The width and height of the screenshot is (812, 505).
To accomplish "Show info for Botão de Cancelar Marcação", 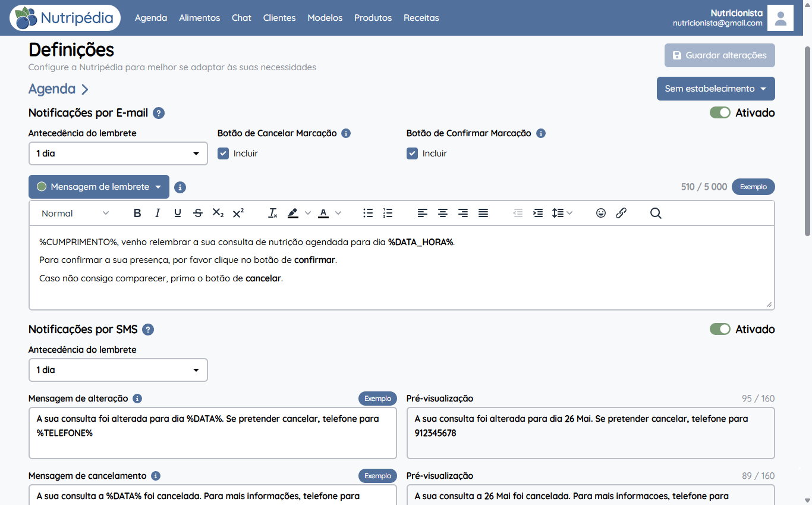I will pyautogui.click(x=346, y=133).
